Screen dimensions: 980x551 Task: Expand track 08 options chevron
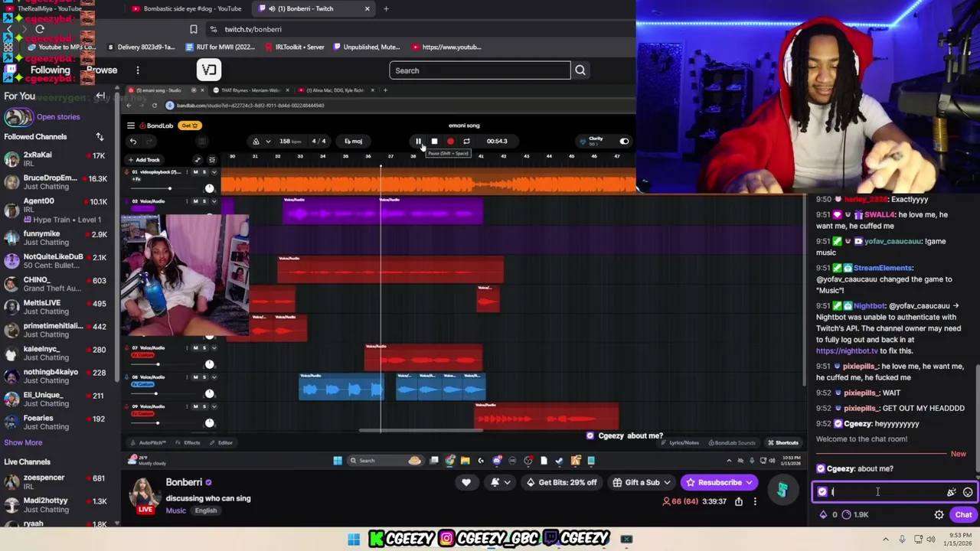pyautogui.click(x=214, y=377)
